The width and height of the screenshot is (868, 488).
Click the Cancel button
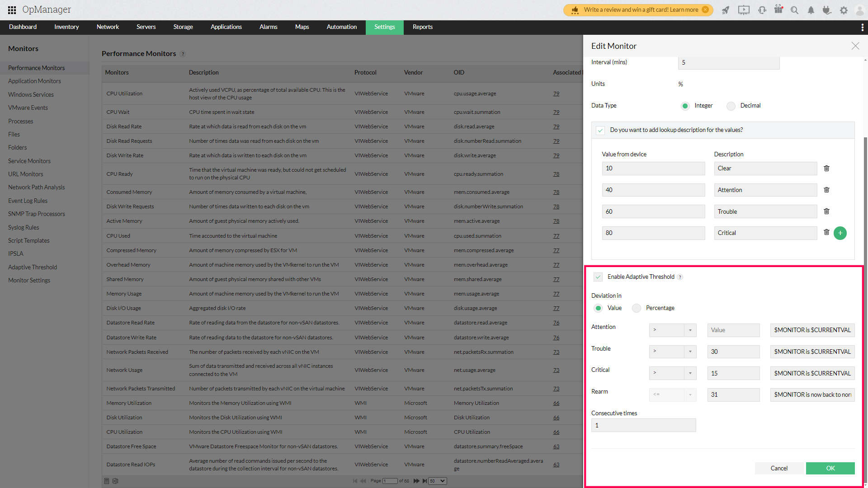(x=779, y=468)
